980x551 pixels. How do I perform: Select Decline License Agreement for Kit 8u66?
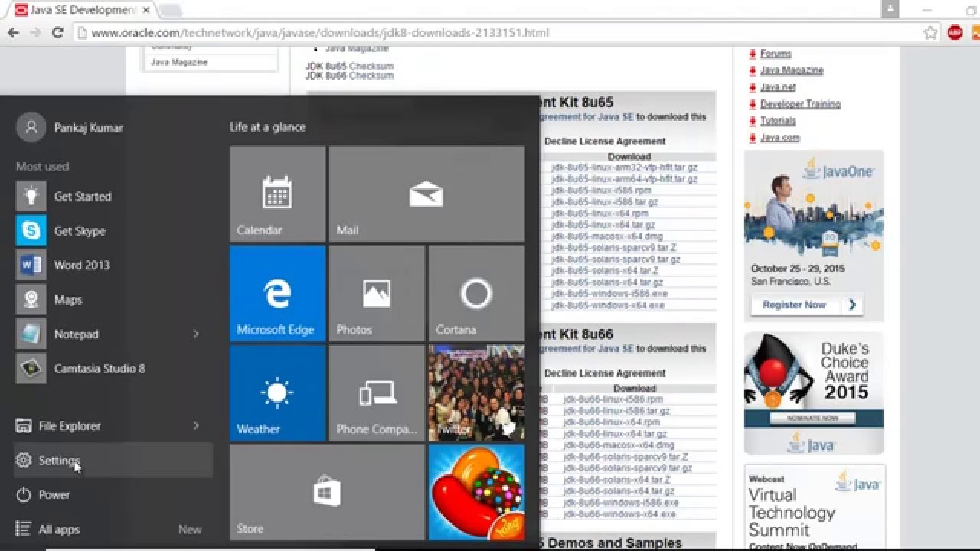pos(605,373)
